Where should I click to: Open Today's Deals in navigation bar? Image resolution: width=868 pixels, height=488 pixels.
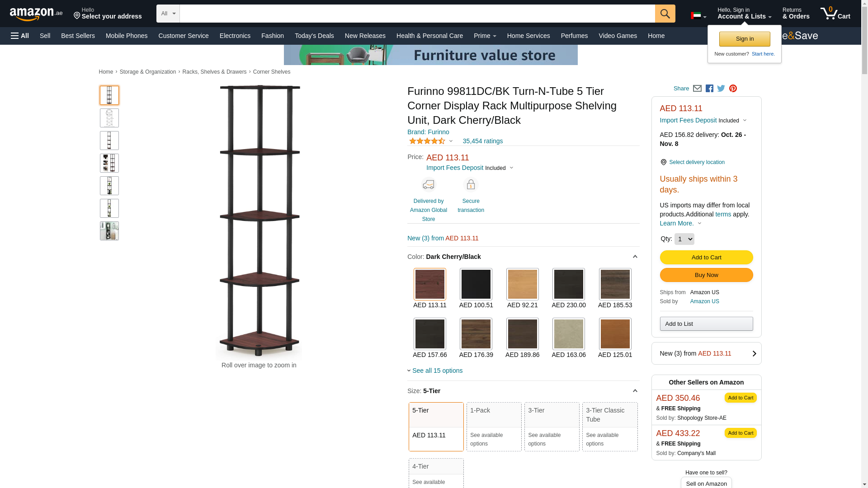click(x=314, y=36)
